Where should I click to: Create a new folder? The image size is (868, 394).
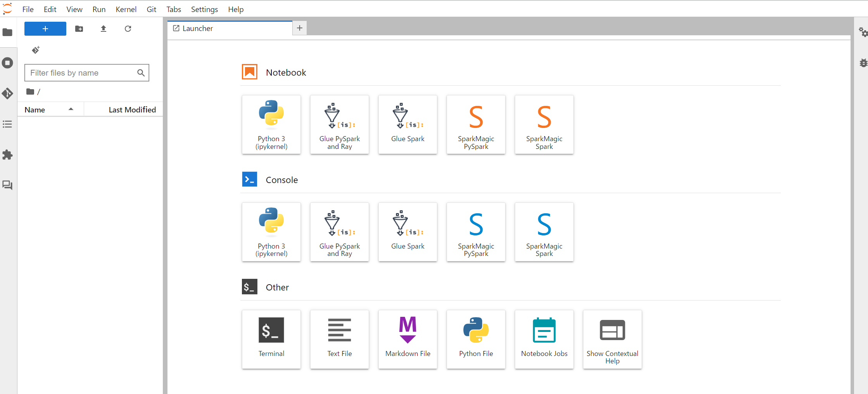[x=79, y=29]
